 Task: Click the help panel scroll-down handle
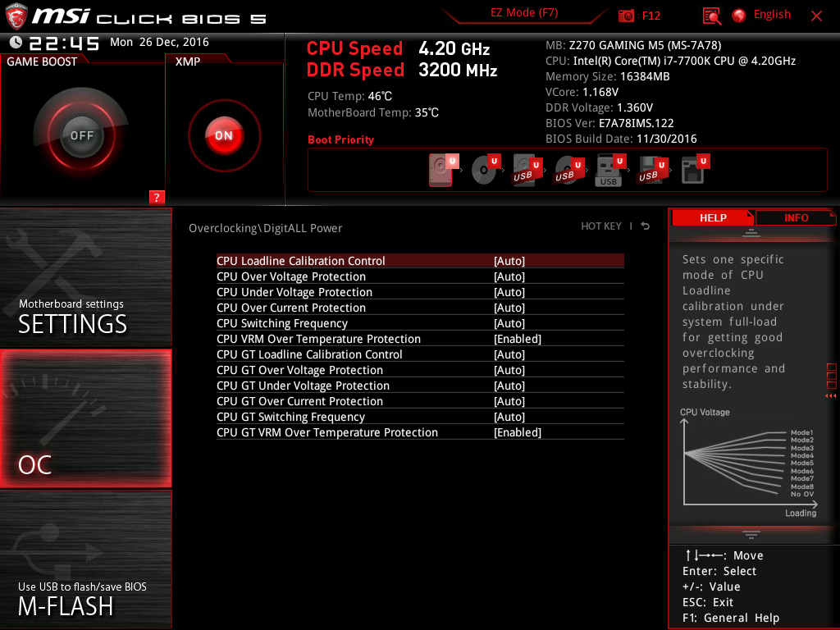coord(751,534)
